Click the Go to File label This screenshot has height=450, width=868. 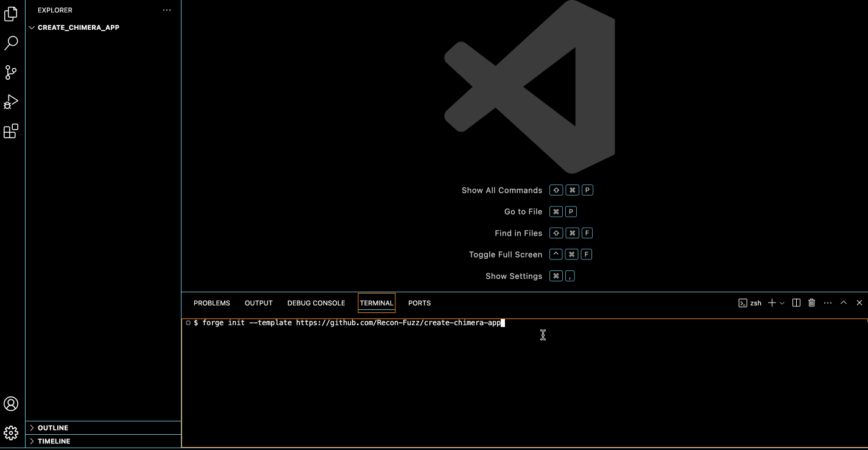[523, 211]
